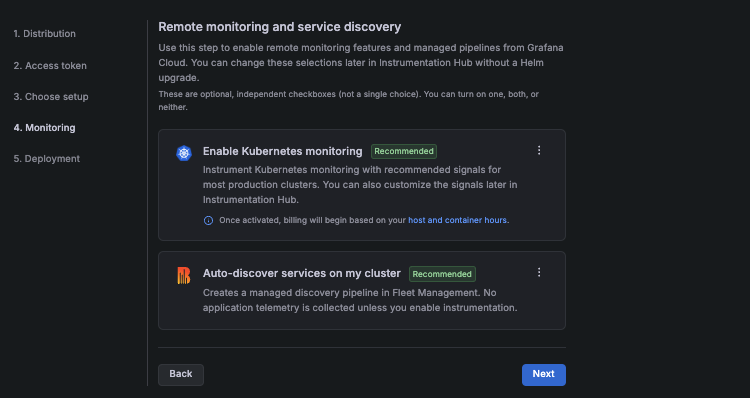Click the 'Creates a managed discovery pipeline' description
750x398 pixels.
coord(360,300)
